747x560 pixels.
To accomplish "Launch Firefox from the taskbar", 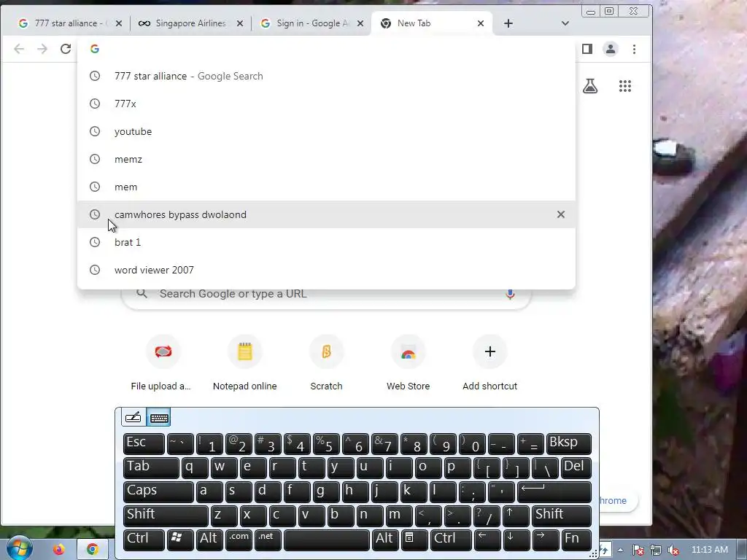I will click(58, 550).
